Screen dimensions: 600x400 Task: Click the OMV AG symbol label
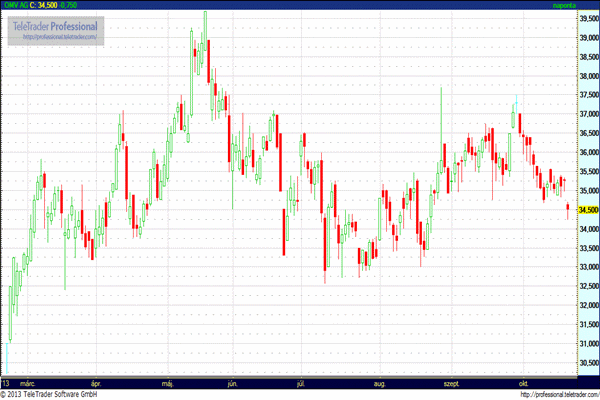(17, 6)
